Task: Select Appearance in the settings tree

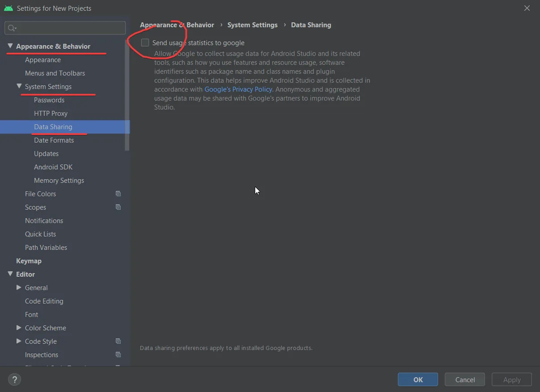Action: [43, 59]
